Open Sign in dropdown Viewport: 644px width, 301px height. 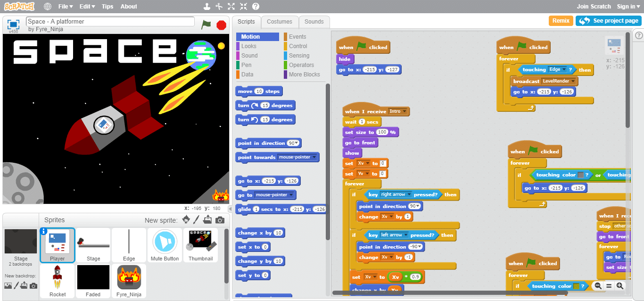point(629,7)
